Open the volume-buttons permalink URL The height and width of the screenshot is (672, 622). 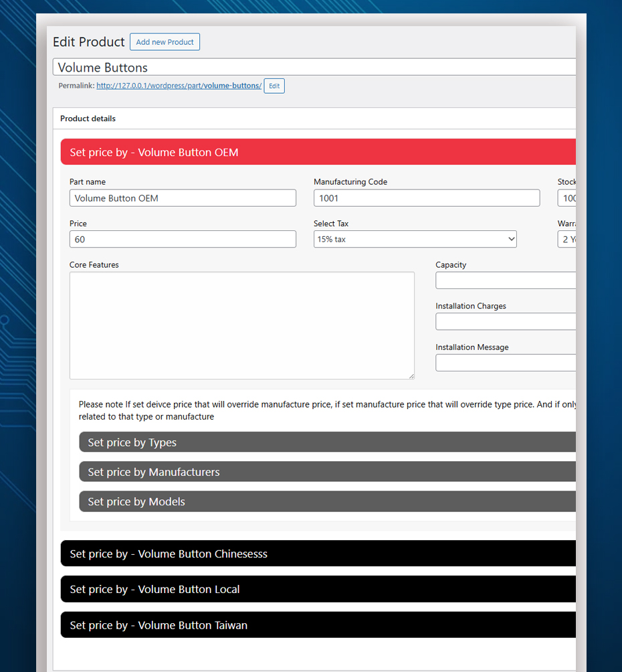pyautogui.click(x=179, y=86)
